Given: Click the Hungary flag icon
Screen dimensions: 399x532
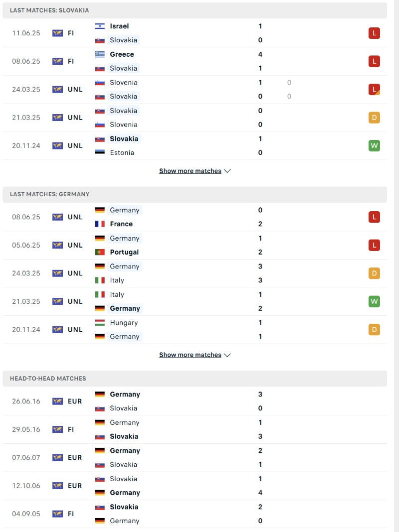Looking at the screenshot, I should pos(101,322).
